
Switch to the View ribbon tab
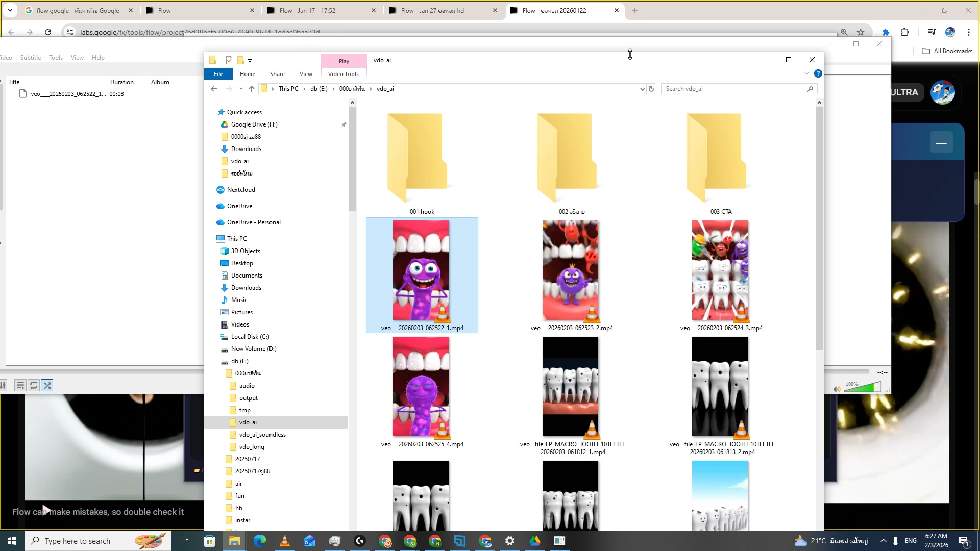pyautogui.click(x=306, y=73)
